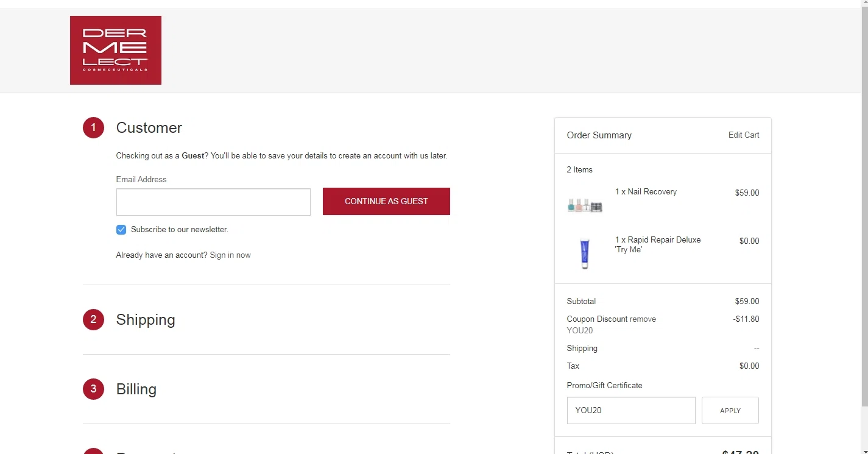Click the Nail Recovery product thumbnail
This screenshot has height=454, width=868.
point(585,205)
